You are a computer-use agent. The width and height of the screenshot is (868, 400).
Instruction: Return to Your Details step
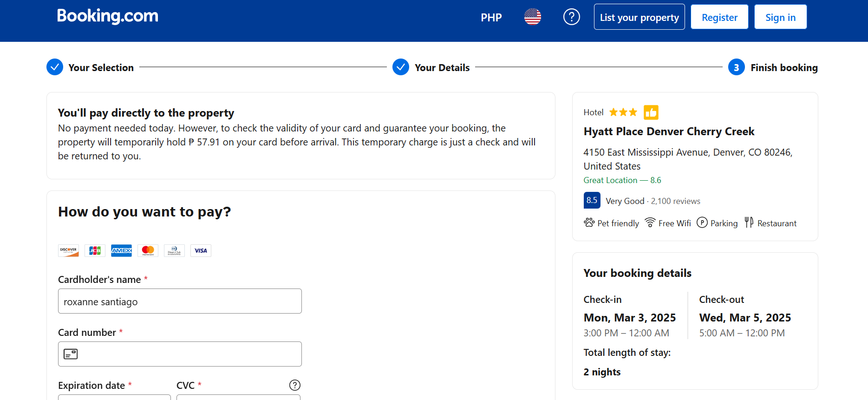tap(442, 68)
